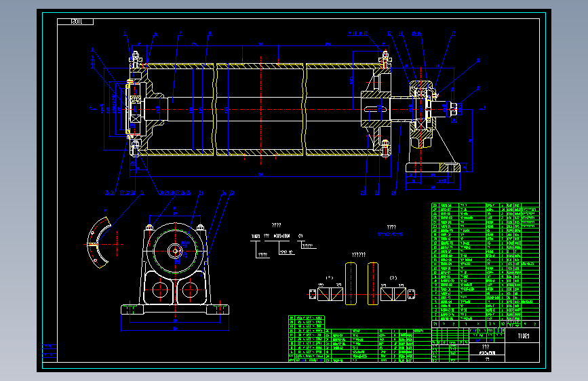Click the T1021 drawing number in title block
This screenshot has width=588, height=381.
click(523, 336)
